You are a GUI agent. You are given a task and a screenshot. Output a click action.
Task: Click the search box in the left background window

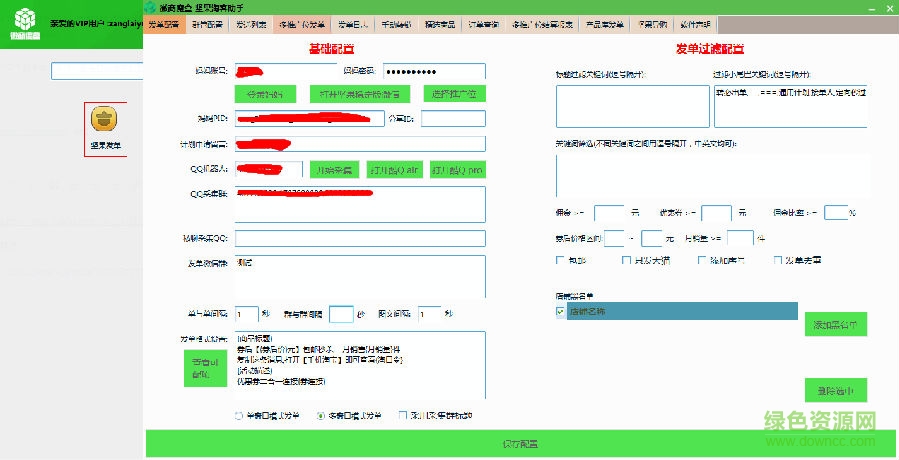(97, 71)
